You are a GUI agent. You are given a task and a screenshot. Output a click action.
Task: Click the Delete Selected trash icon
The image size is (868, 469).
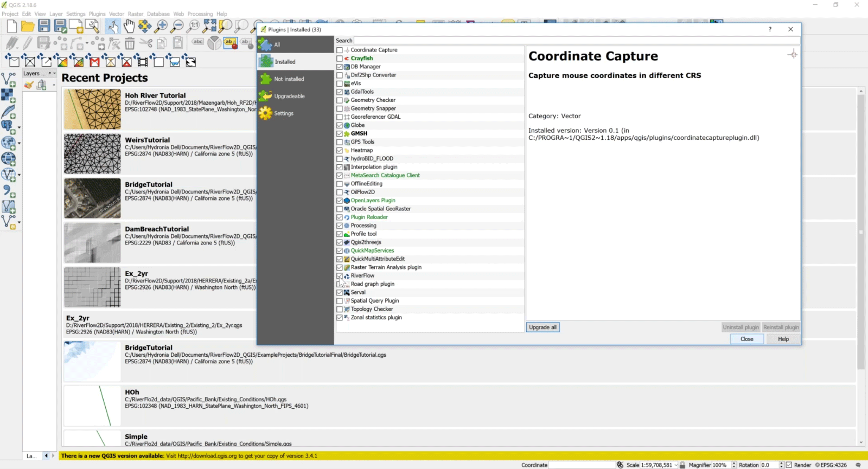pos(130,43)
